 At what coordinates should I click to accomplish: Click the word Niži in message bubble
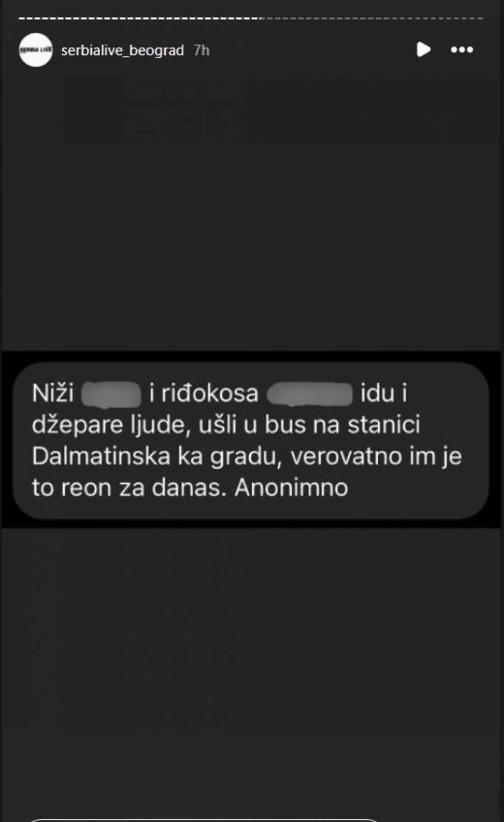pyautogui.click(x=53, y=393)
